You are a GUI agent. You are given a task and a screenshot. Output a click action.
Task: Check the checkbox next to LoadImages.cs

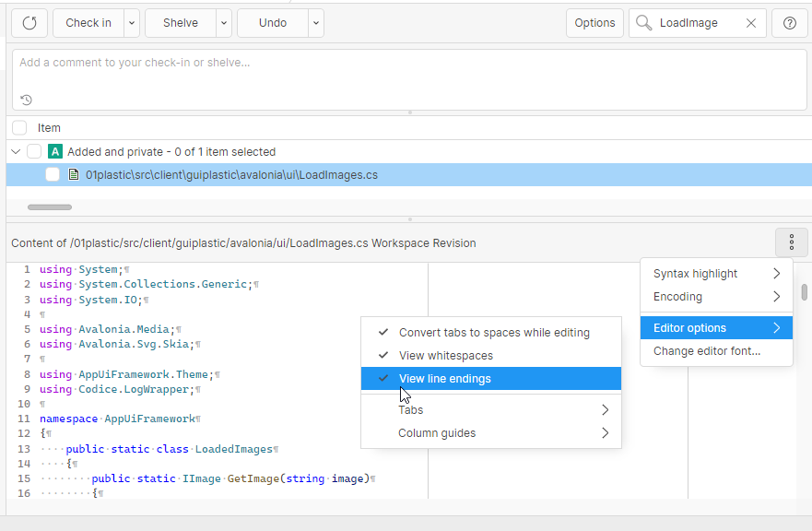[52, 174]
